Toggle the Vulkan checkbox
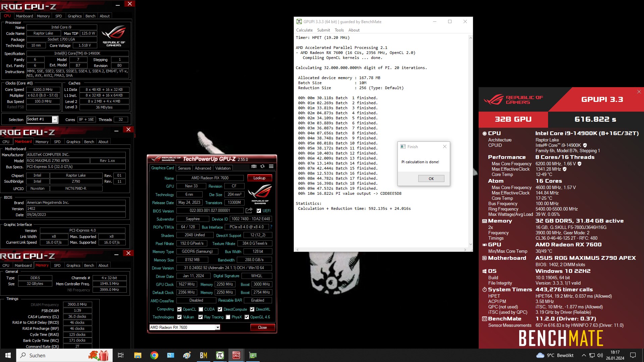 pos(179,317)
